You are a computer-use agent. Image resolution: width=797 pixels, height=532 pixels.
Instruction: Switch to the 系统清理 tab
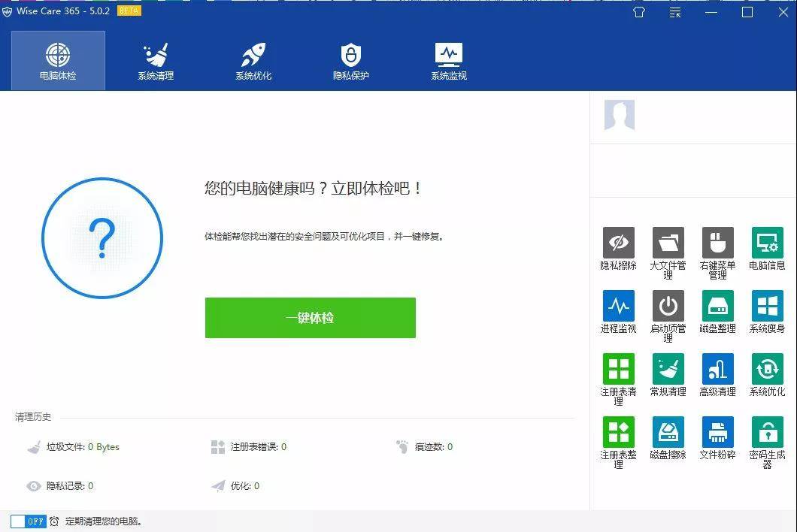coord(156,60)
